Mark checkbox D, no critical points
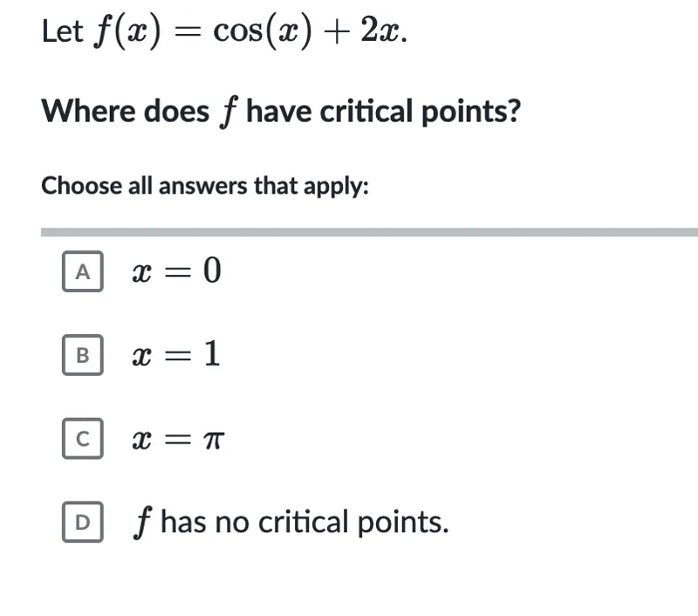The width and height of the screenshot is (698, 616). tap(83, 522)
